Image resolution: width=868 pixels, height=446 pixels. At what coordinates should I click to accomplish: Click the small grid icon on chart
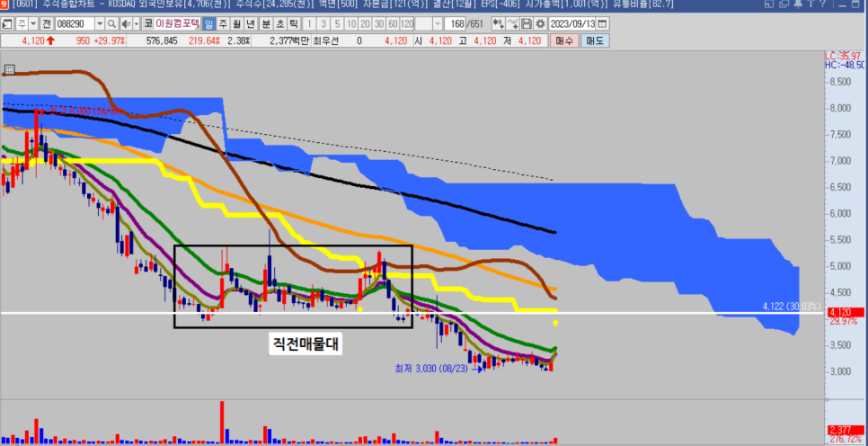coord(8,70)
